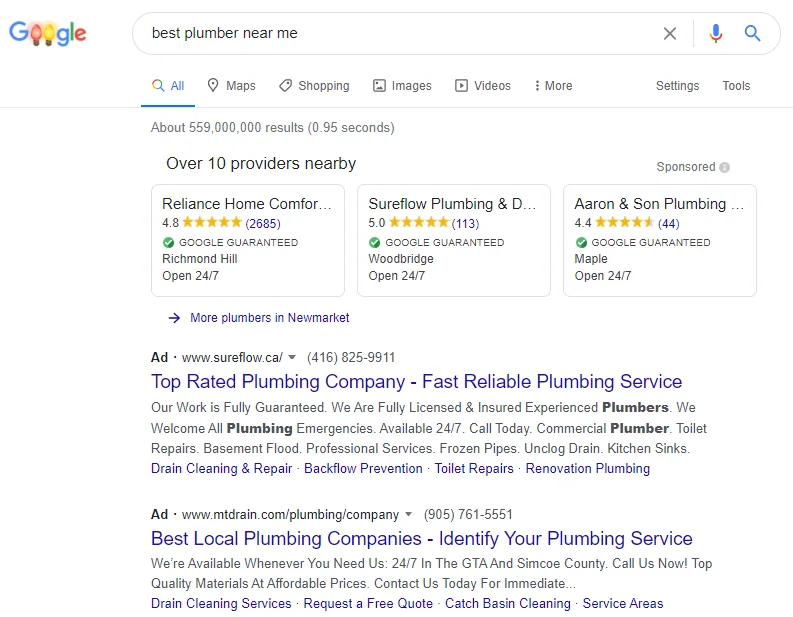Switch to the Images tab
Screen dimensions: 793x617
click(402, 86)
